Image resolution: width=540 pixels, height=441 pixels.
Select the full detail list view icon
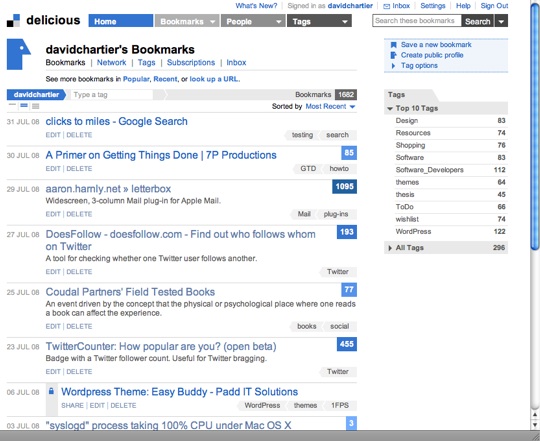pos(35,106)
